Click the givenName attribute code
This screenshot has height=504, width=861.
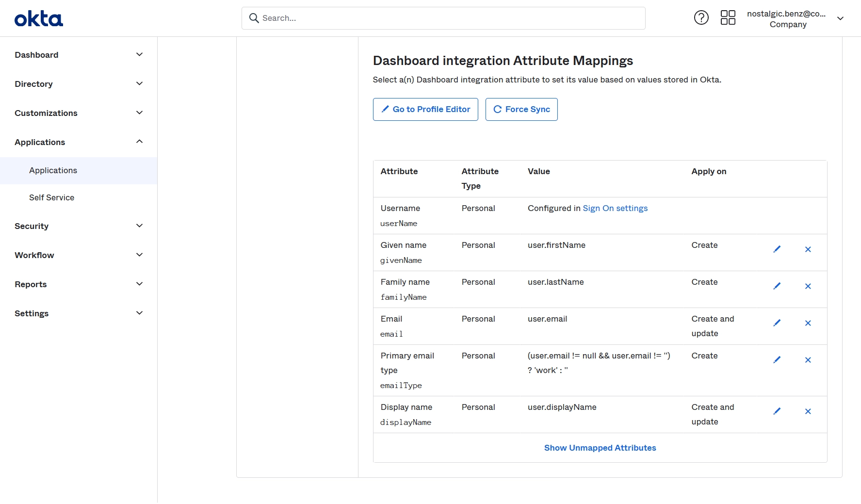point(401,260)
